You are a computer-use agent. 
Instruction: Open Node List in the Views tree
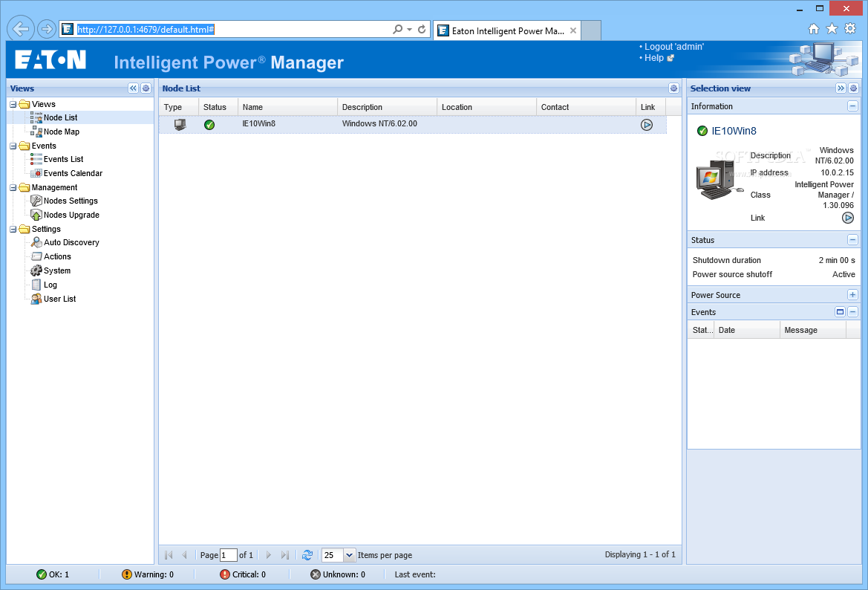point(60,117)
